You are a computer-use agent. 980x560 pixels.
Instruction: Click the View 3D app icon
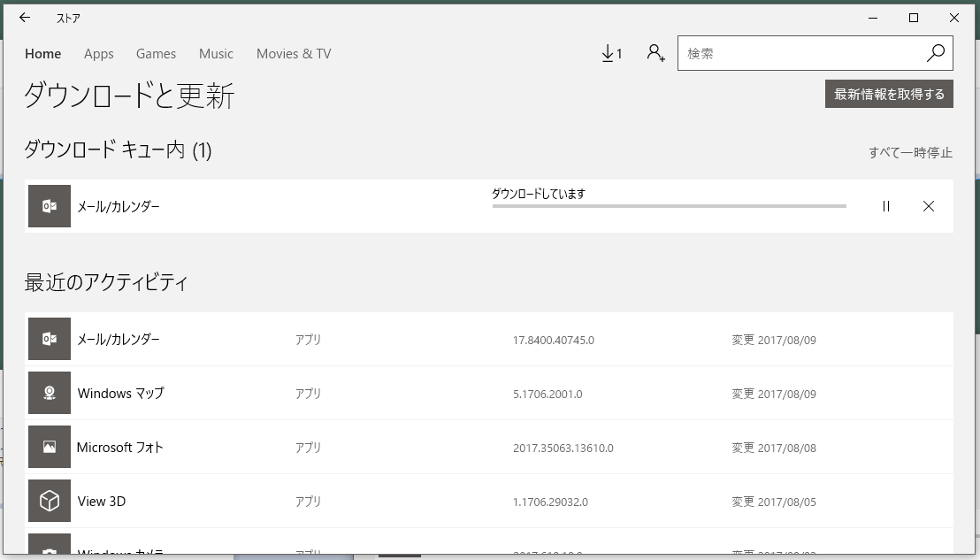pos(50,501)
